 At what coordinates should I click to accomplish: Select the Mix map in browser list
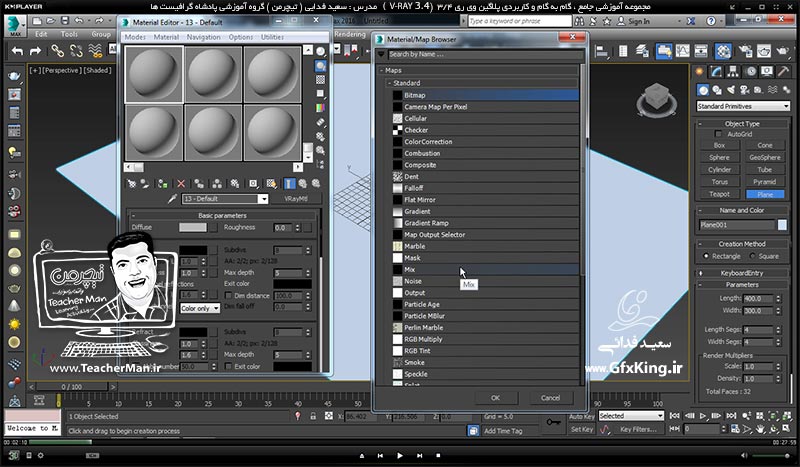[485, 269]
